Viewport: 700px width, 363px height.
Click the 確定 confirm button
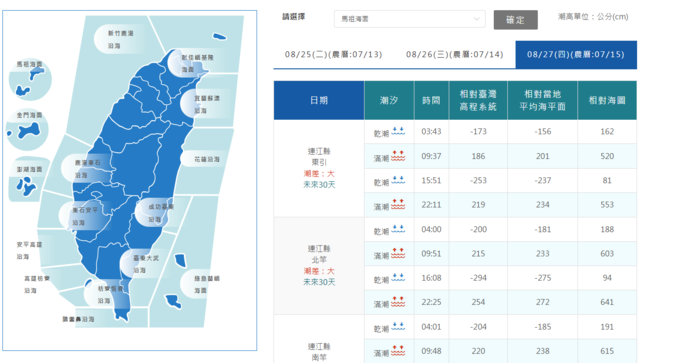[516, 20]
